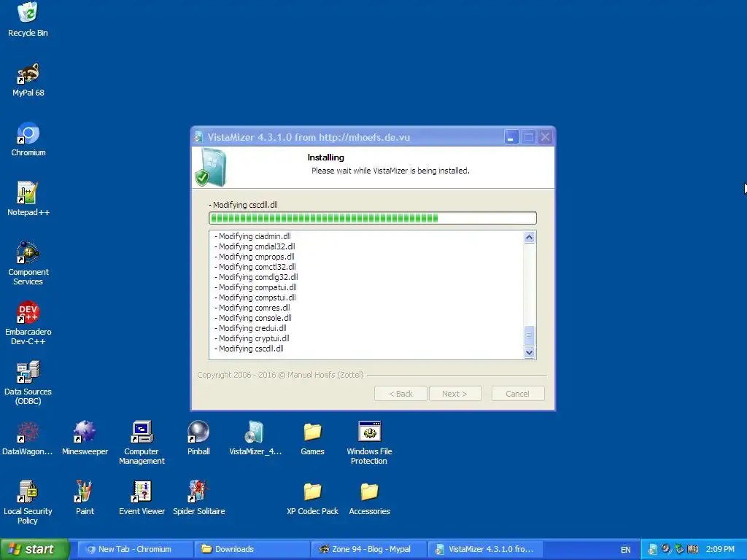Select log line 'Modifying cmprops.dll'
Image resolution: width=747 pixels, height=560 pixels.
pyautogui.click(x=255, y=257)
